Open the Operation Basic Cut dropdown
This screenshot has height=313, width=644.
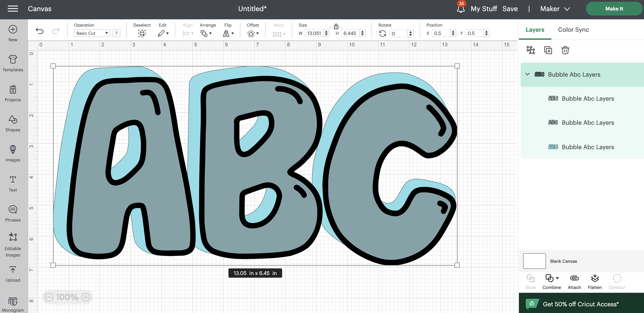[92, 33]
